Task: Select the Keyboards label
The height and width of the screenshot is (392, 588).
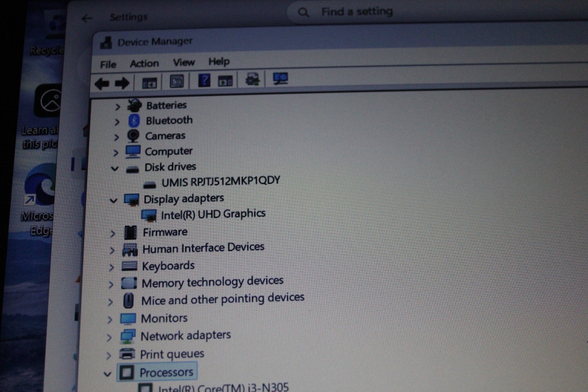Action: [x=168, y=266]
